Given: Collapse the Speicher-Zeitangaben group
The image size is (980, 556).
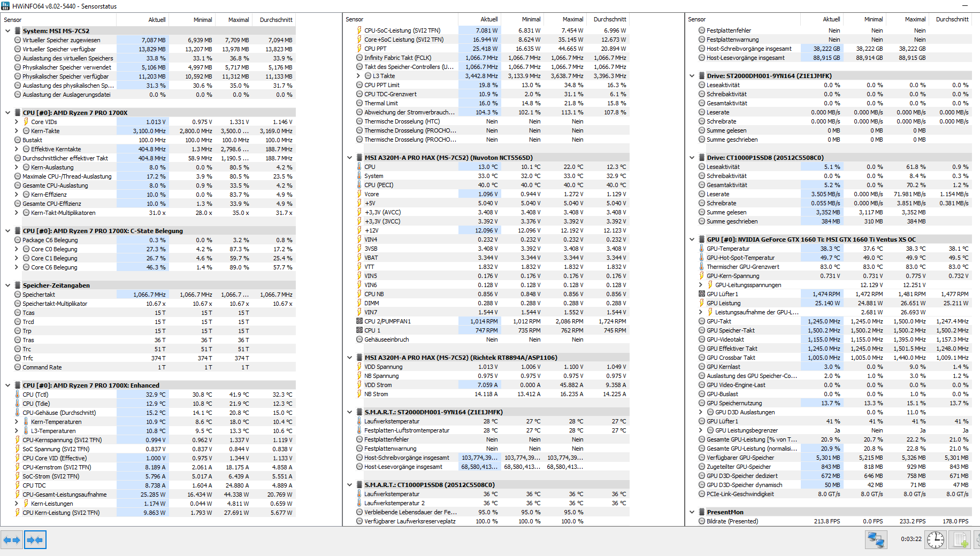Looking at the screenshot, I should (7, 285).
